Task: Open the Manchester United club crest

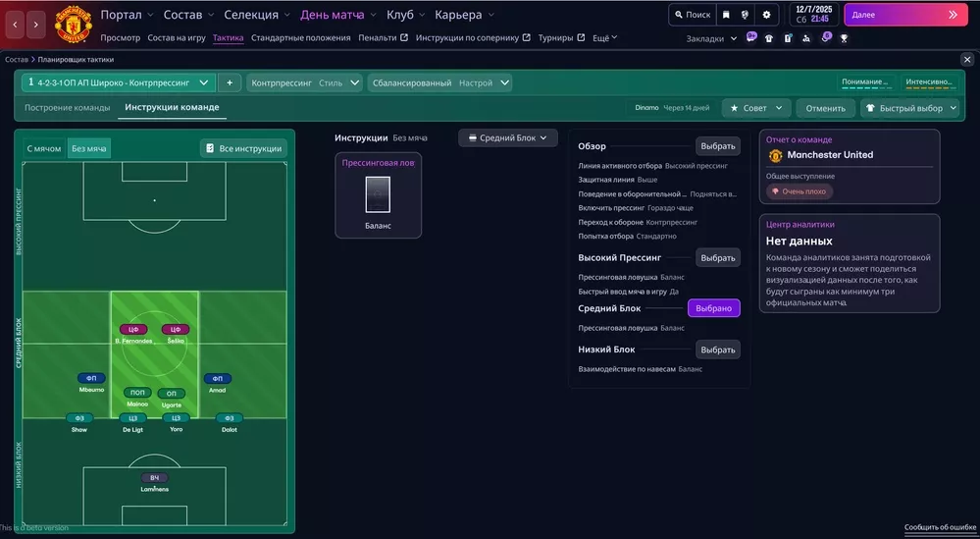Action: click(74, 24)
